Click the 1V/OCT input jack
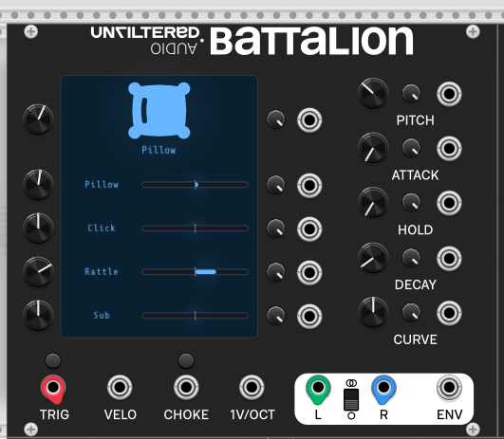The width and height of the screenshot is (504, 439). [252, 387]
